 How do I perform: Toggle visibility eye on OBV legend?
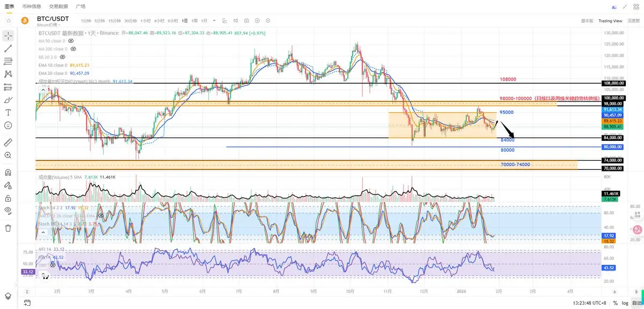(53, 265)
